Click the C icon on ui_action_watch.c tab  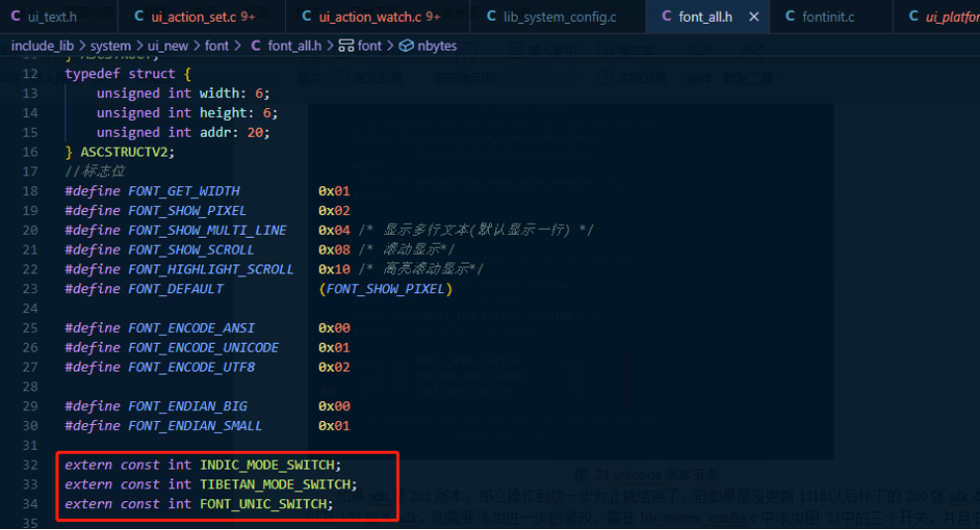click(307, 16)
